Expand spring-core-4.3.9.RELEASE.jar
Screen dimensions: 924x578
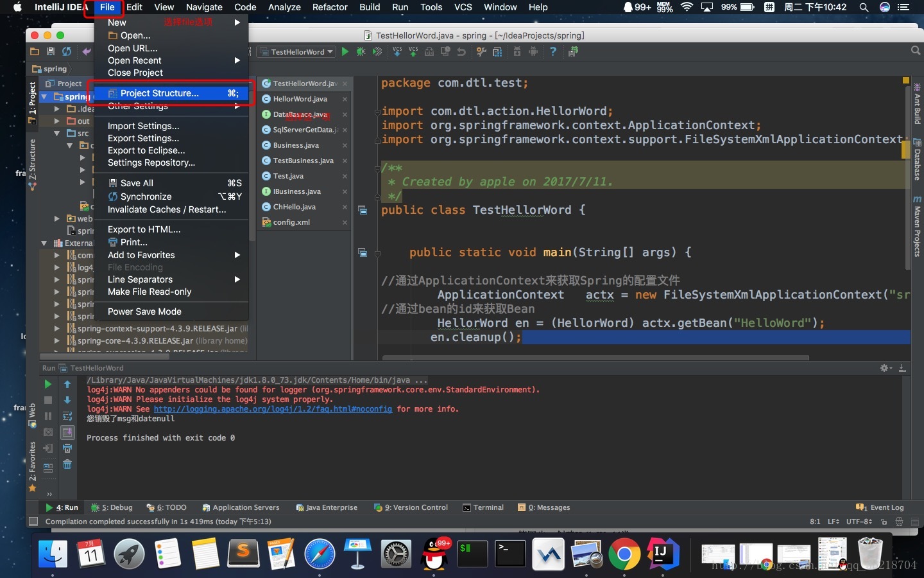click(57, 340)
